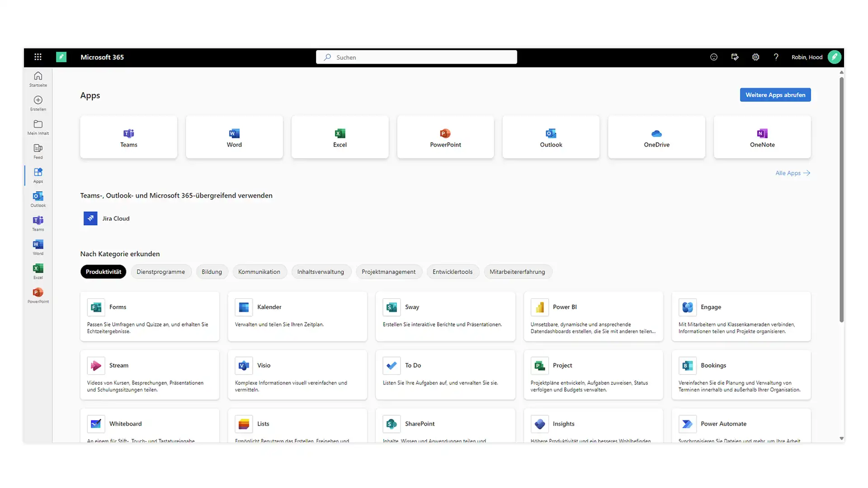The width and height of the screenshot is (868, 488).
Task: Launch the Teams app tile
Action: coord(129,137)
